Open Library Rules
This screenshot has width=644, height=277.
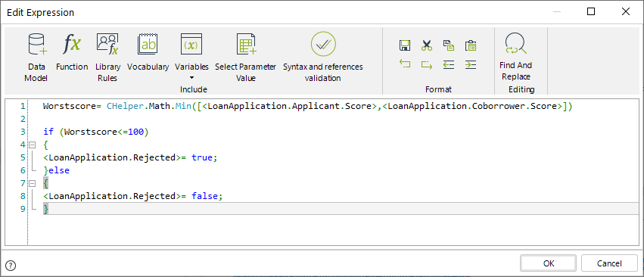(x=107, y=58)
